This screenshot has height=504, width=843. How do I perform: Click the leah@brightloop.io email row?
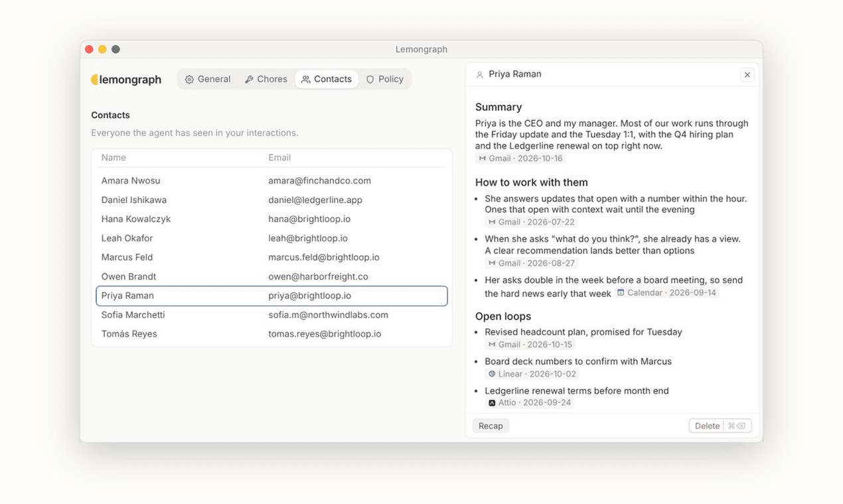(x=272, y=239)
